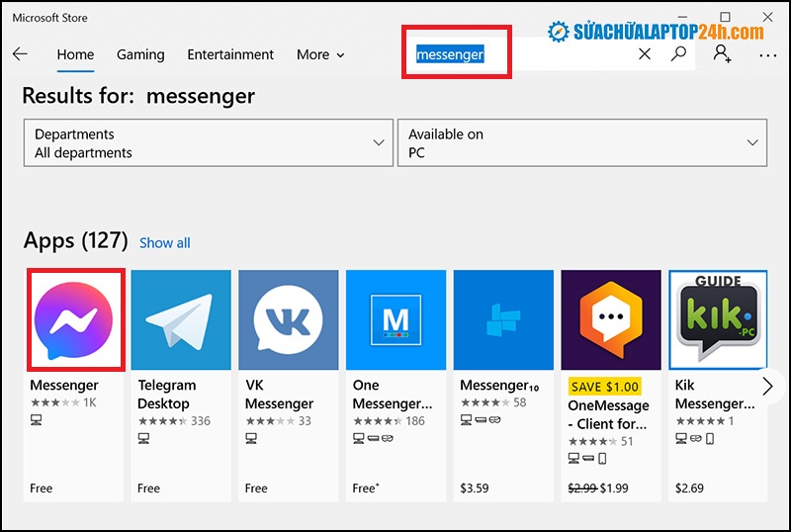Viewport: 791px width, 532px height.
Task: Clear search text with X icon
Action: (x=645, y=54)
